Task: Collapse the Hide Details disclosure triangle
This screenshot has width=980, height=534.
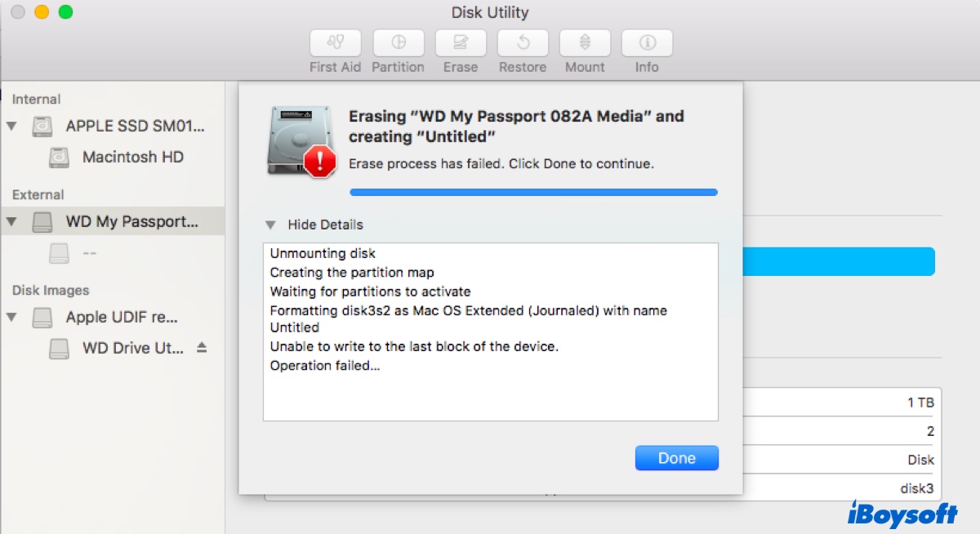Action: 270,225
